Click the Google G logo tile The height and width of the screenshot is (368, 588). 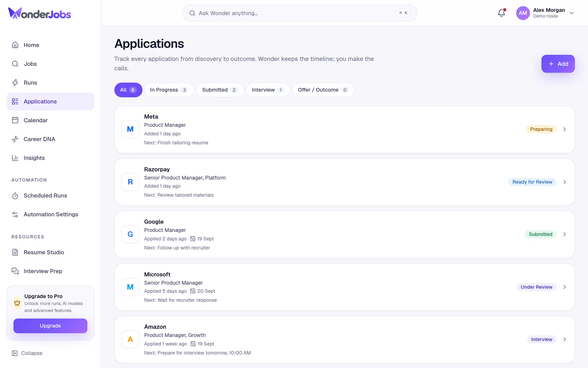130,234
